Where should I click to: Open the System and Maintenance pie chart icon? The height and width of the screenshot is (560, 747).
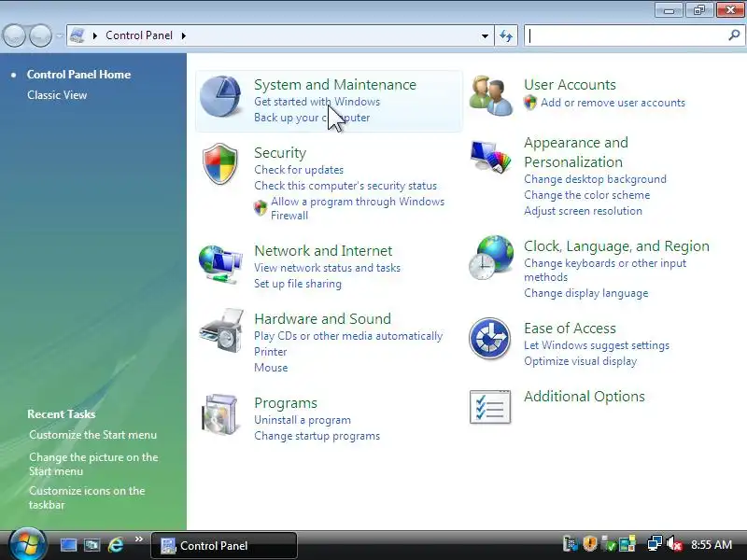tap(220, 97)
